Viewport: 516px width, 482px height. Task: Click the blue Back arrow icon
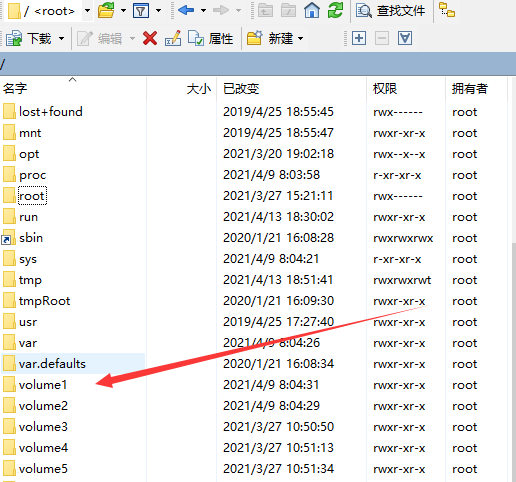pyautogui.click(x=186, y=10)
